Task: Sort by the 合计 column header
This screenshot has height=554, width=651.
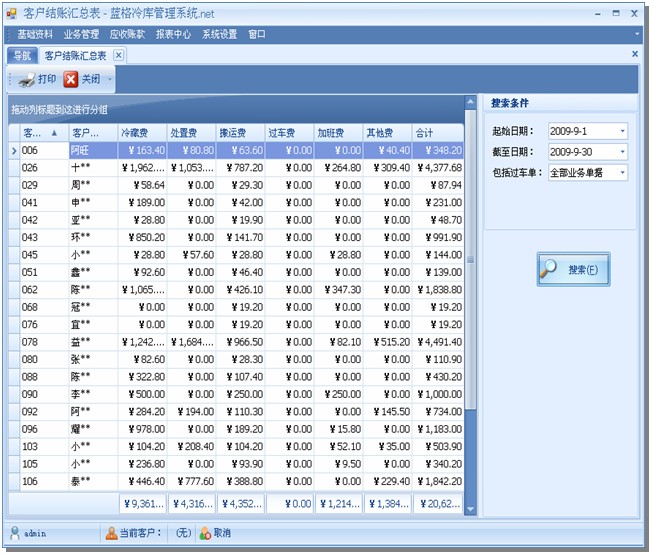Action: 438,133
